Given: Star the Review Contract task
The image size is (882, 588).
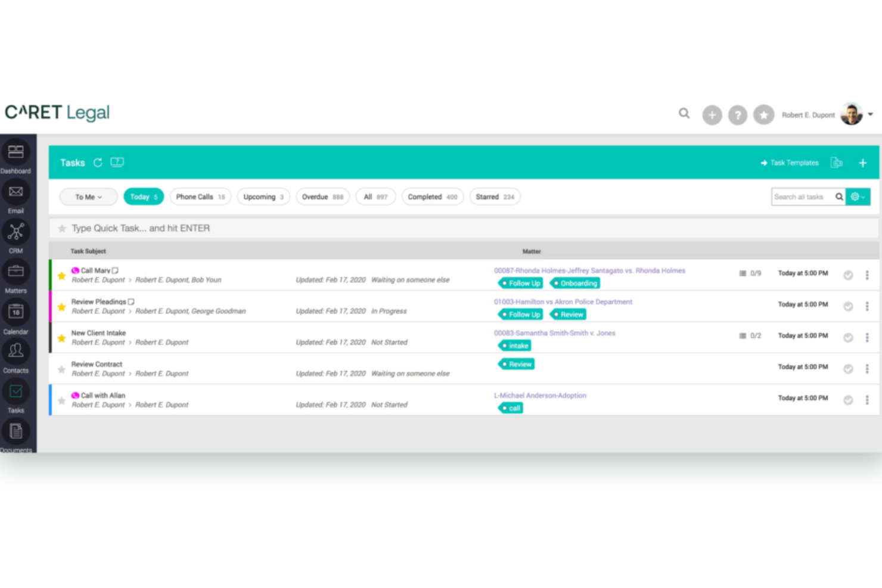Looking at the screenshot, I should [x=61, y=369].
